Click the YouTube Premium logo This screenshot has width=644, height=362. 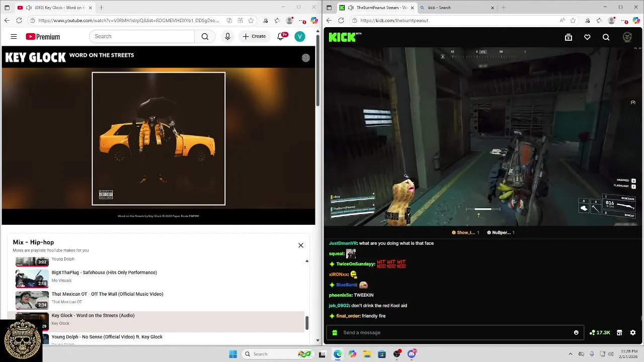[x=43, y=37]
